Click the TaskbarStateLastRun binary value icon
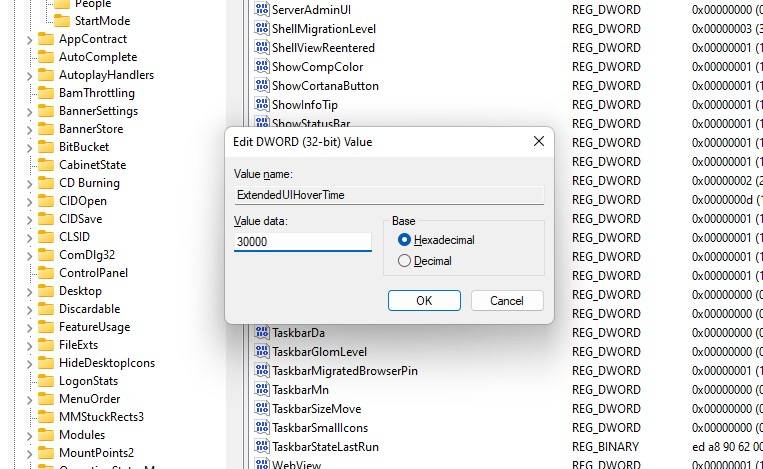This screenshot has height=469, width=763. point(262,446)
